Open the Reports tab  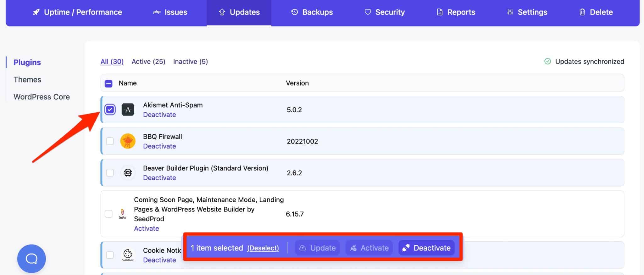point(456,12)
